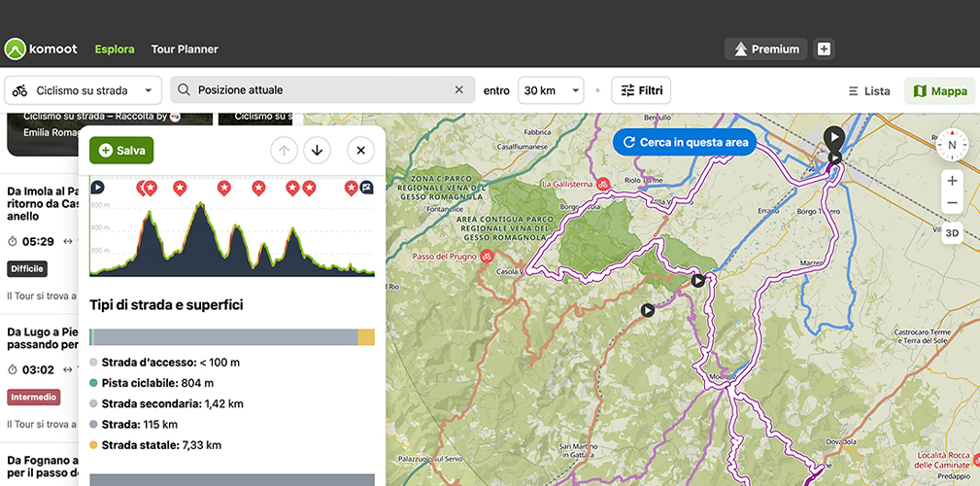Click the Salva button

pyautogui.click(x=121, y=151)
